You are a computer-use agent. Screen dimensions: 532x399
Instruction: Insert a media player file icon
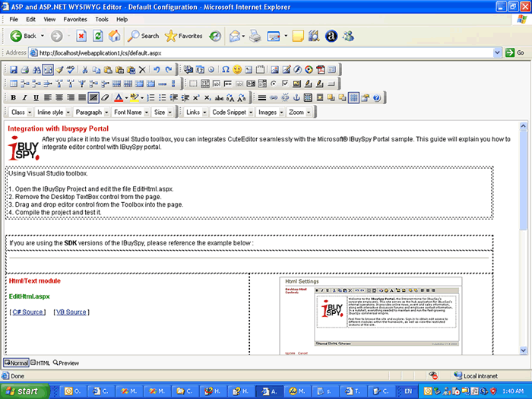click(309, 70)
